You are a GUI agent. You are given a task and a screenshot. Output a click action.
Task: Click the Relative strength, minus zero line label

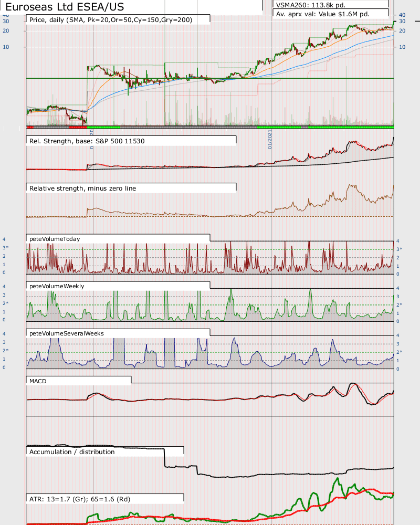tap(83, 188)
